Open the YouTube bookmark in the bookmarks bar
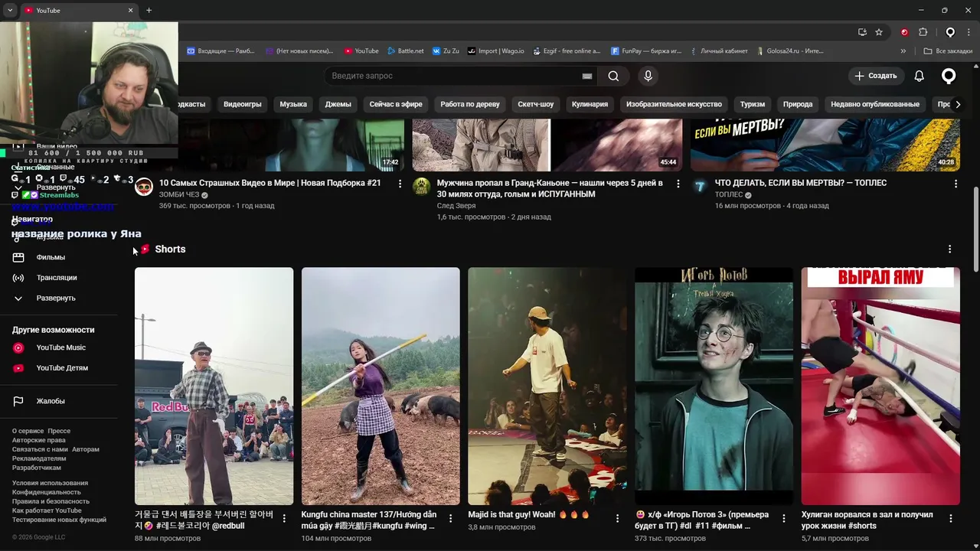Image resolution: width=980 pixels, height=551 pixels. pyautogui.click(x=361, y=51)
